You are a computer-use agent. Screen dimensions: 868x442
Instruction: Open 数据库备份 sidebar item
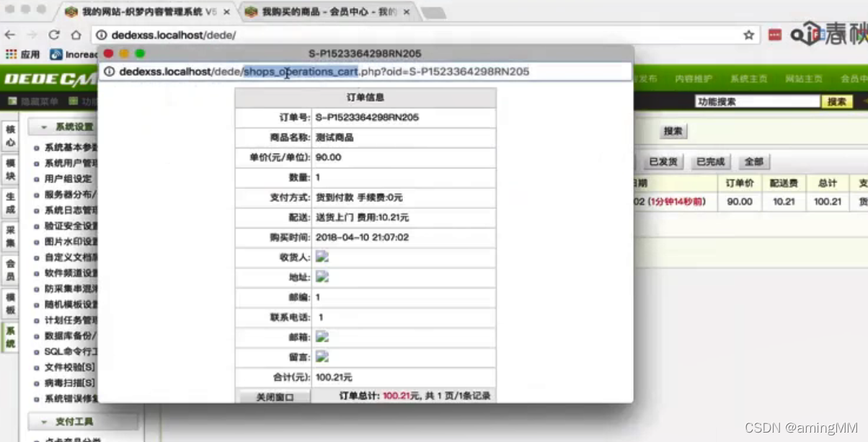coord(71,336)
